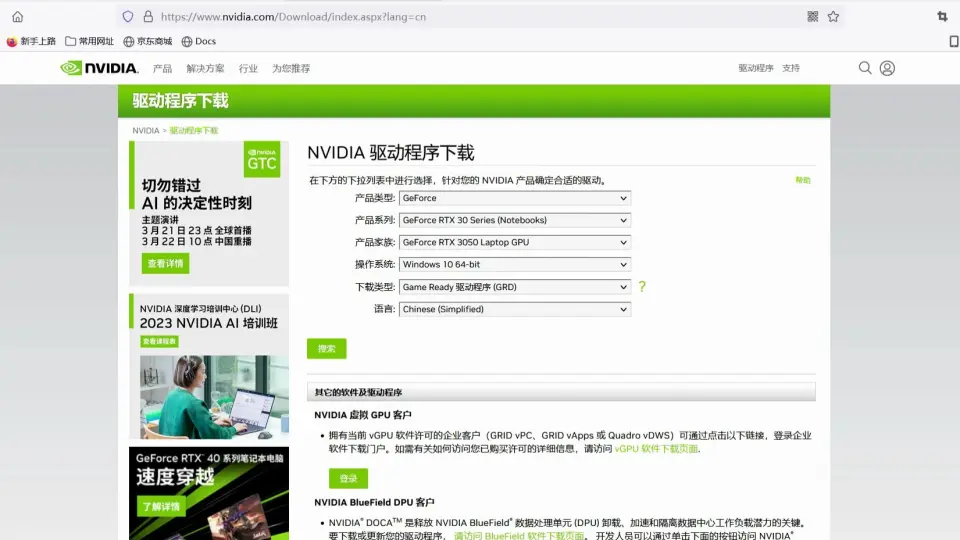Click the 2023 NVIDIA AI 培训班 headline

[x=209, y=323]
